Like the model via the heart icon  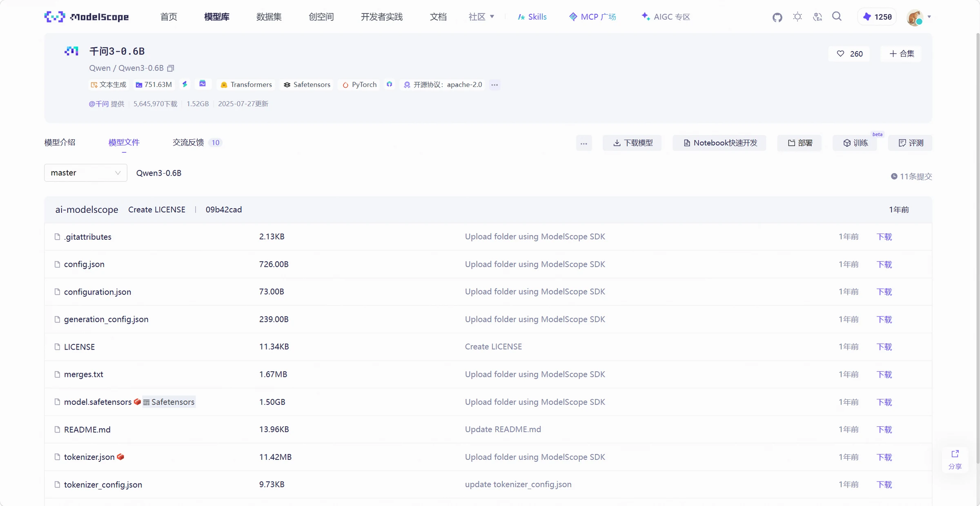click(840, 53)
